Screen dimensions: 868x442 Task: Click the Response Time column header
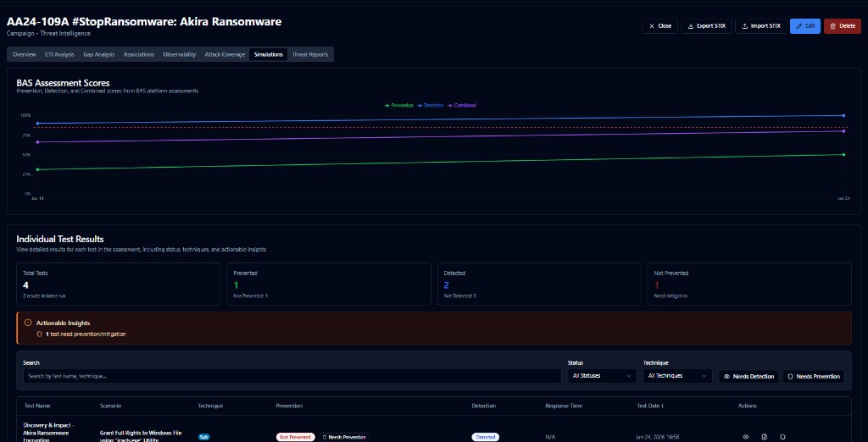(564, 406)
